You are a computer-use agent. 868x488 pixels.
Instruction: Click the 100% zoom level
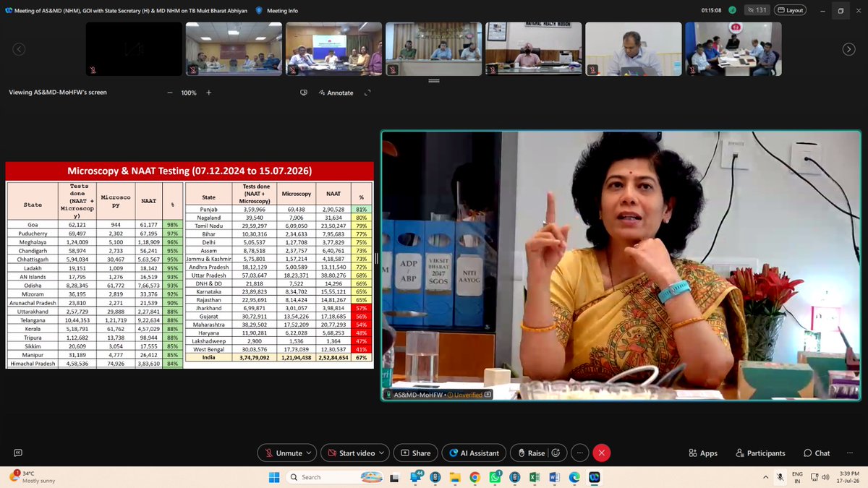point(189,93)
